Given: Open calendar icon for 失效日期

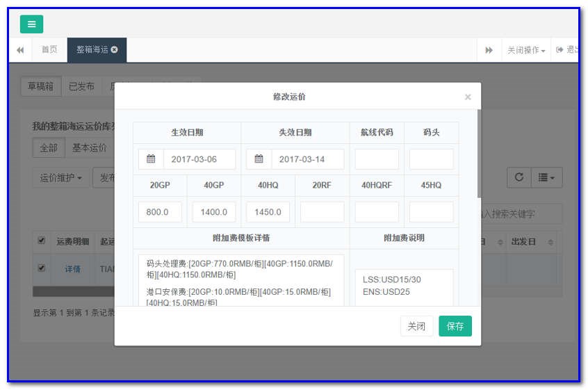Looking at the screenshot, I should 259,159.
